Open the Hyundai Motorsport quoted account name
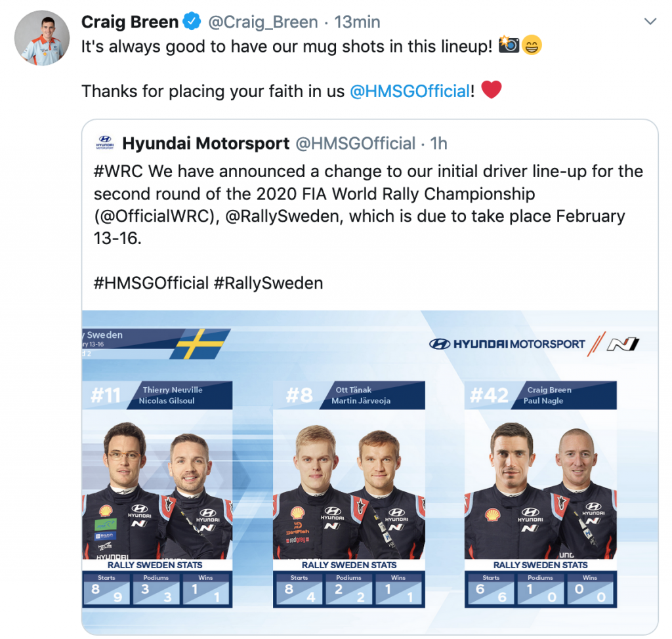Viewport: 672px width, 639px height. 205,143
